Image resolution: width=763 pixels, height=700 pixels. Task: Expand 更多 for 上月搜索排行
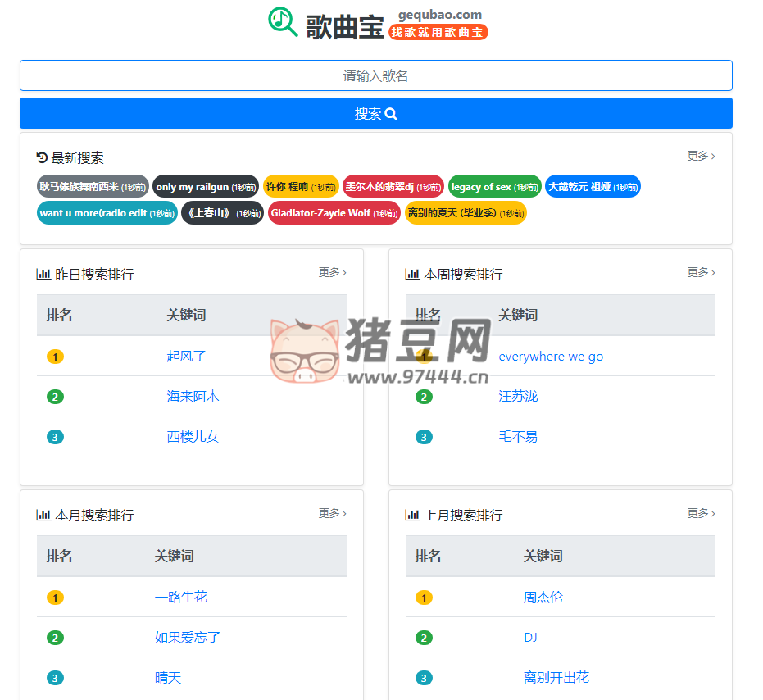699,515
